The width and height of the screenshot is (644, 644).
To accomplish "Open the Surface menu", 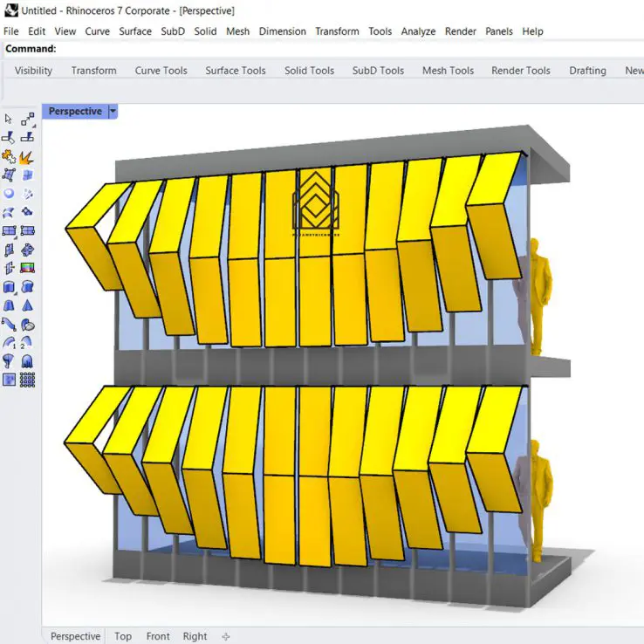I will tap(135, 31).
